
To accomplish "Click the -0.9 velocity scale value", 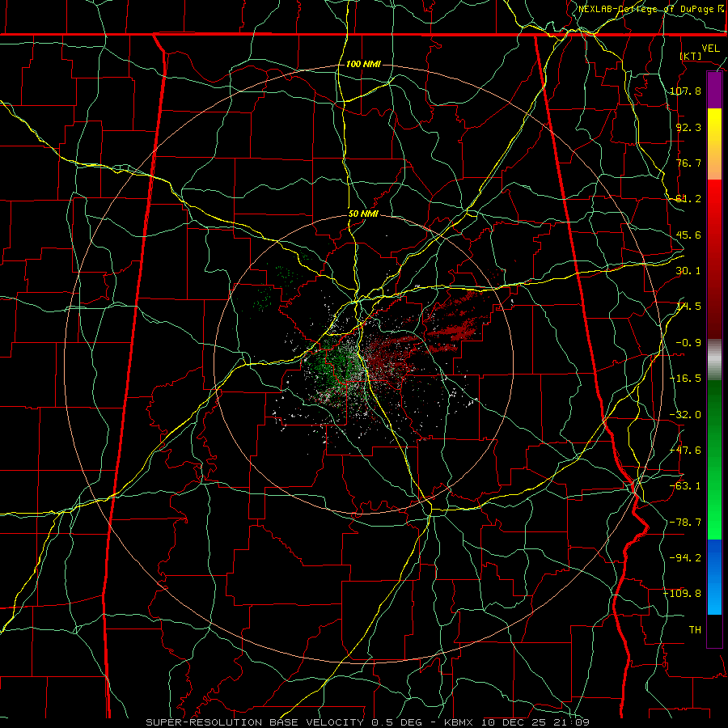I will (x=688, y=343).
